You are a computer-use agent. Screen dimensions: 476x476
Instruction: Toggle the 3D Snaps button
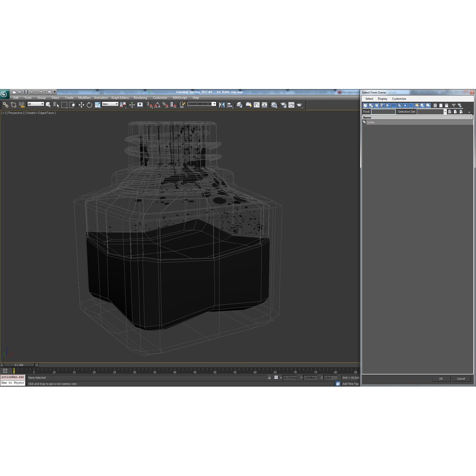pyautogui.click(x=149, y=105)
